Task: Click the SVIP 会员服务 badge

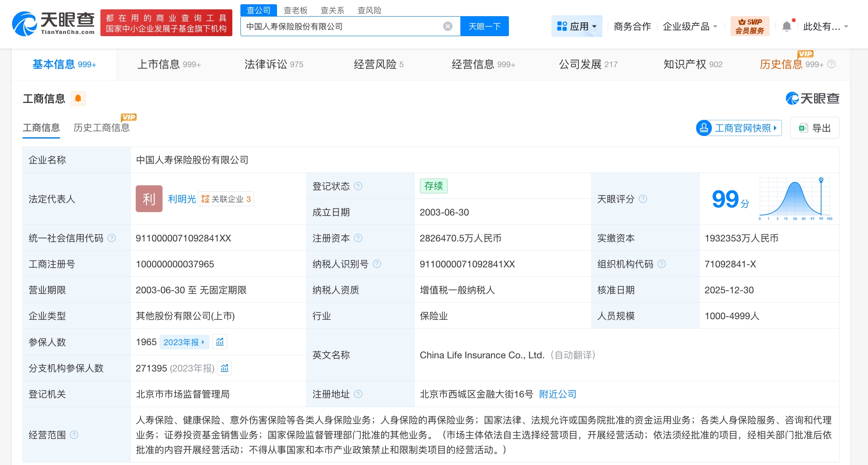Action: click(750, 26)
